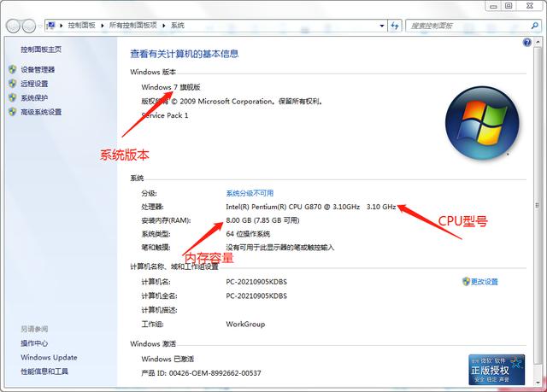This screenshot has height=392, width=547.
Task: Click the Windows 已激活 text
Action: click(x=168, y=359)
